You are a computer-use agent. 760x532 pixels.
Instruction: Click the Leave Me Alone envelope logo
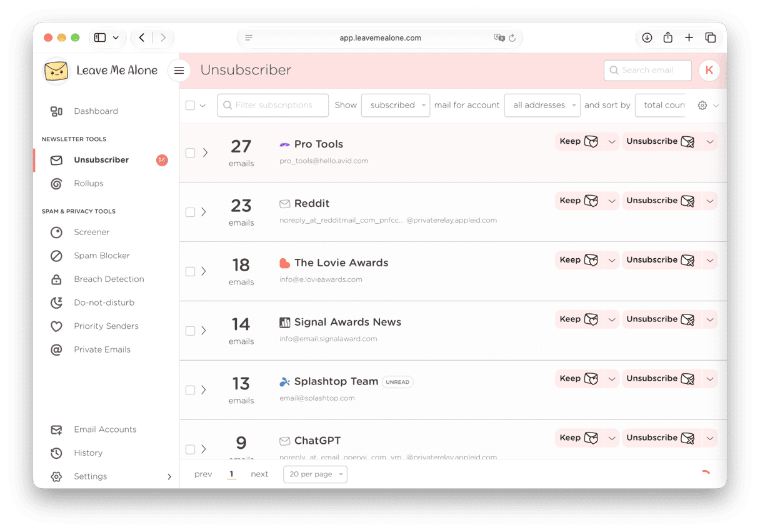pos(56,71)
